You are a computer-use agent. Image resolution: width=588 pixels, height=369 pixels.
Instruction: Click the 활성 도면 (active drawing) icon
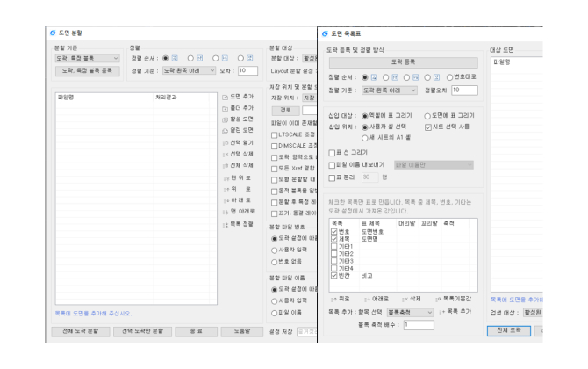(x=225, y=119)
